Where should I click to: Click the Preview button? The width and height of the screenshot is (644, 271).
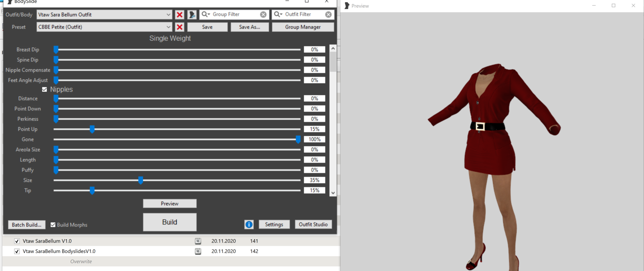coord(170,204)
